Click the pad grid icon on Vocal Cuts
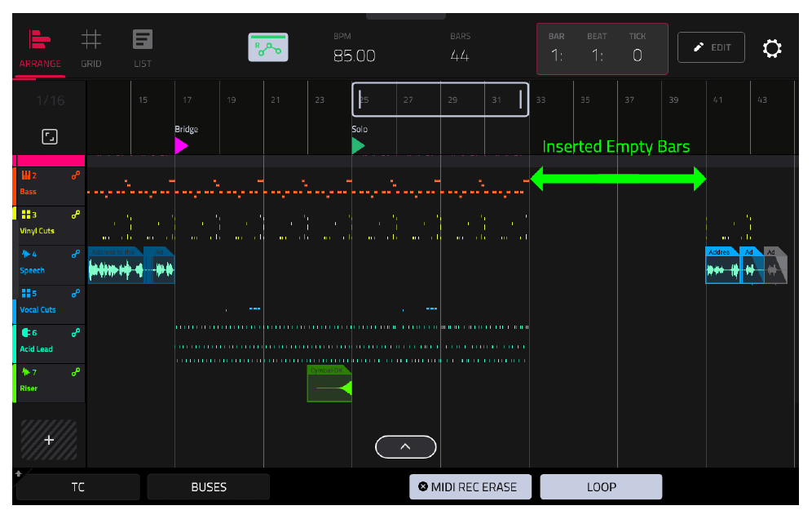The width and height of the screenshot is (812, 519). (x=26, y=293)
